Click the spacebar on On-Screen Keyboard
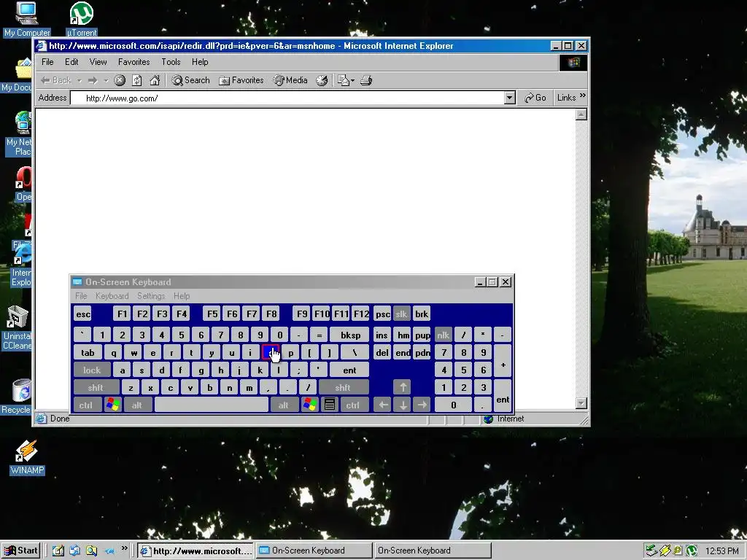This screenshot has height=560, width=747. tap(212, 405)
